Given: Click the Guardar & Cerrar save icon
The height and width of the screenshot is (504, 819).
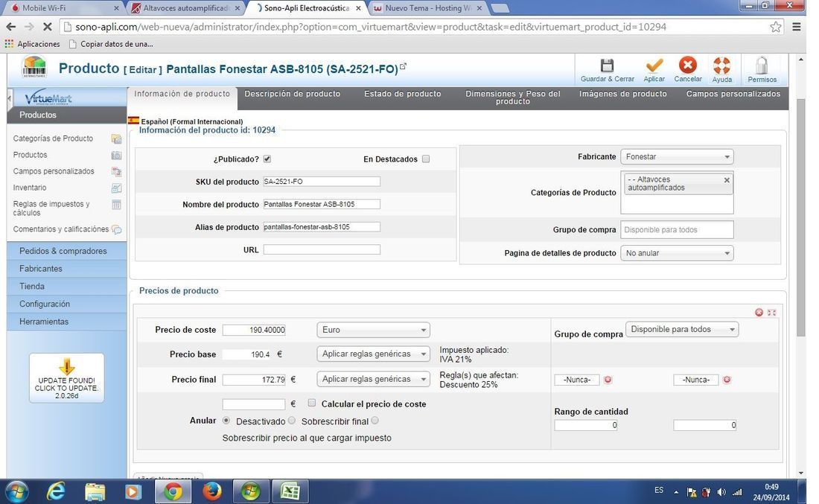Looking at the screenshot, I should click(x=607, y=66).
